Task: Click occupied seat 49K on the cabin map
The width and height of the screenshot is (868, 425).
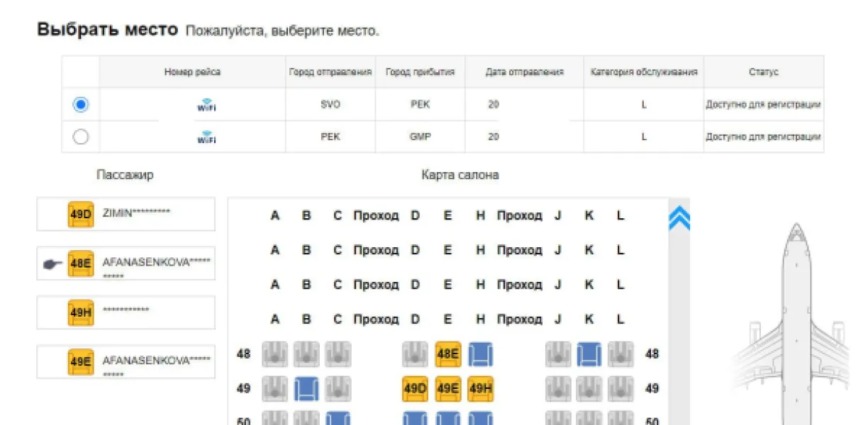Action: (x=589, y=388)
